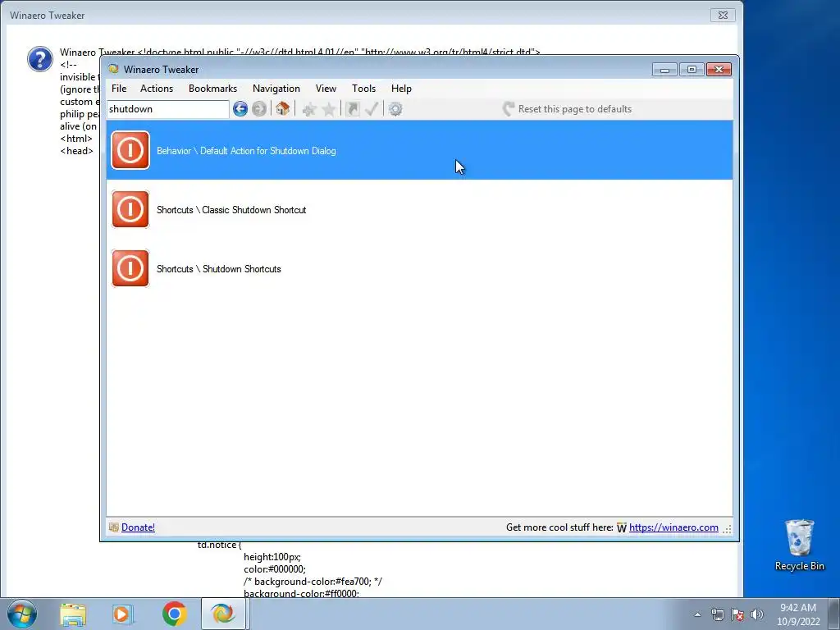The height and width of the screenshot is (630, 840).
Task: Close the front Winaero Tweaker window
Action: coord(719,70)
